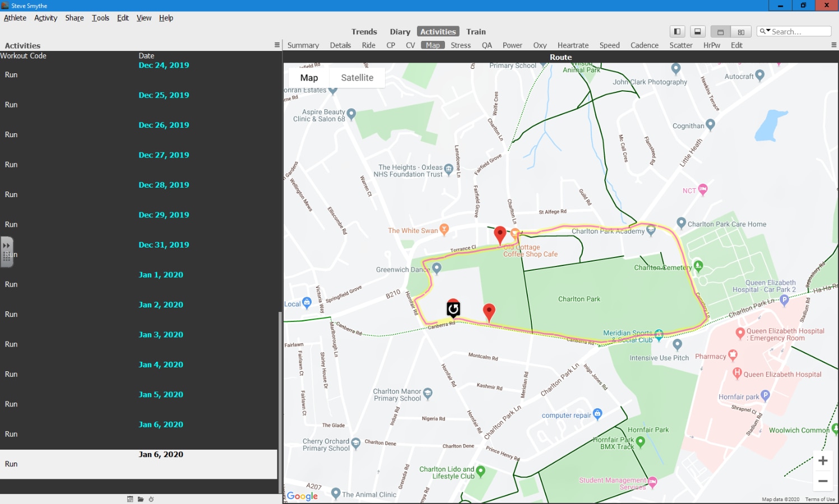Open the Activities panel hamburger menu
This screenshot has width=839, height=504.
tap(277, 45)
